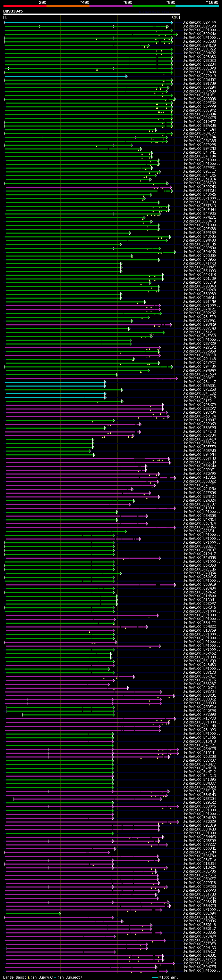Open the UniRef100_Q0DQ08 hit
The image size is (222, 980).
[x=199, y=99]
